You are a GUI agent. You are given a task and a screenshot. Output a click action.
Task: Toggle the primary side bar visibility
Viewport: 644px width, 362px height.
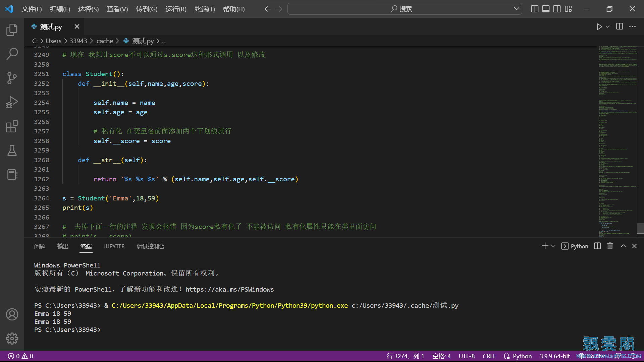click(535, 9)
